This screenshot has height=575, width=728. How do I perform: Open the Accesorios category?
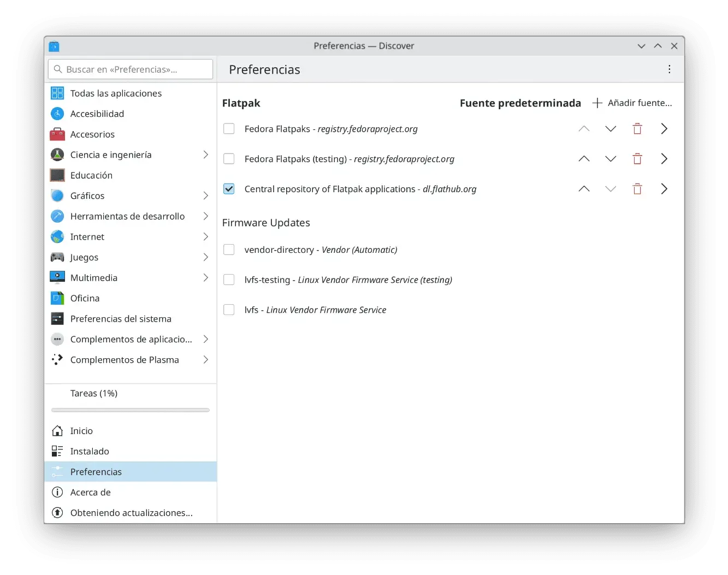(131, 134)
